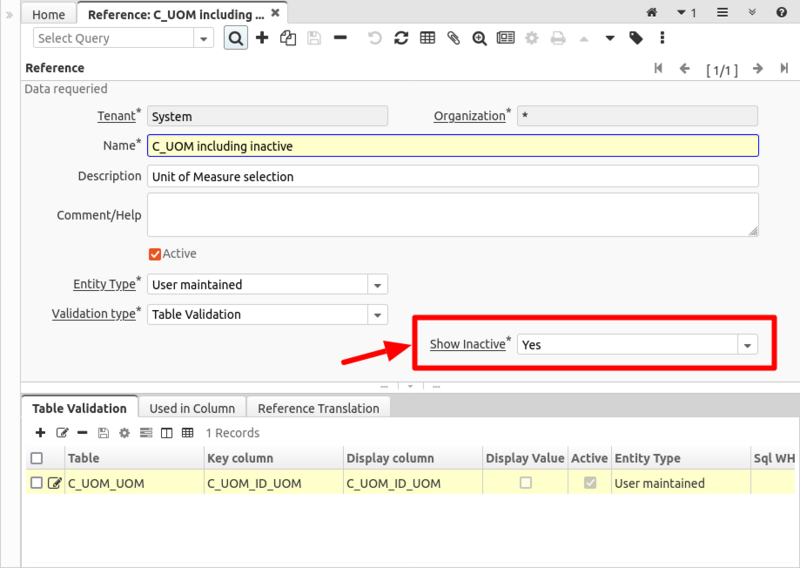
Task: Uncheck the Active checkbox
Action: tap(155, 254)
